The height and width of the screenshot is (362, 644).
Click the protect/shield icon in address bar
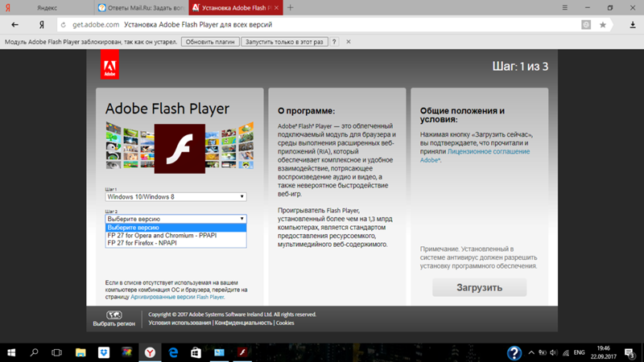point(586,25)
